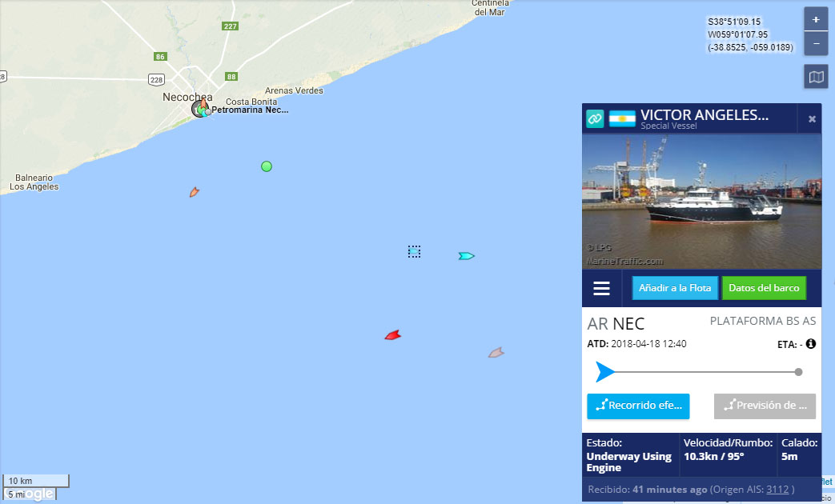Click the ETA info icon

810,344
